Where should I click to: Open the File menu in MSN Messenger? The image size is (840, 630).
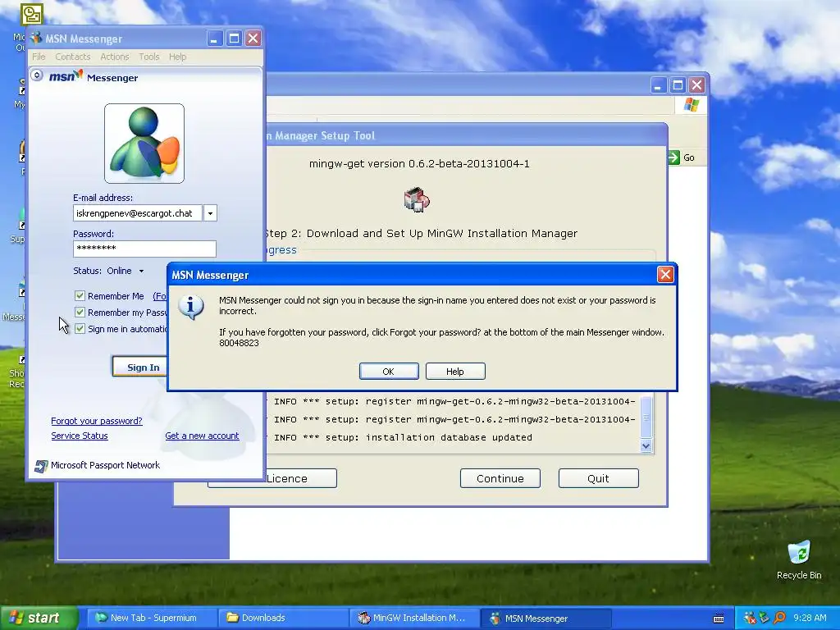click(x=39, y=57)
